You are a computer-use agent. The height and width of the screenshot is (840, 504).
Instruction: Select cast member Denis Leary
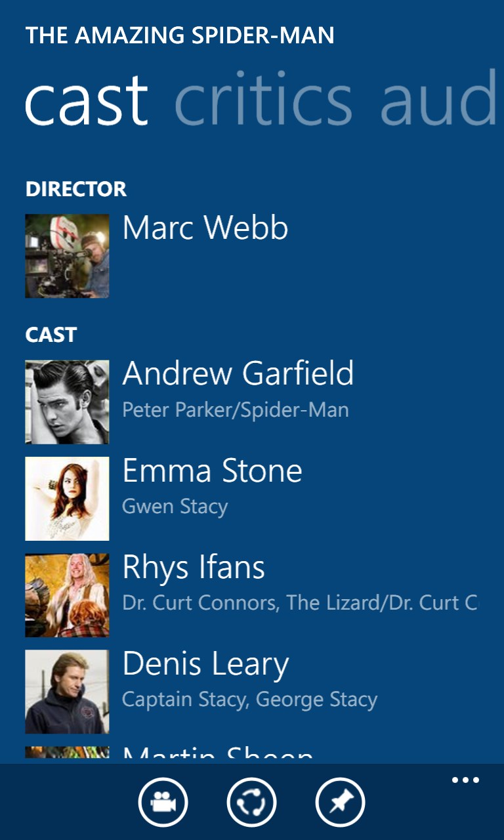click(x=205, y=665)
